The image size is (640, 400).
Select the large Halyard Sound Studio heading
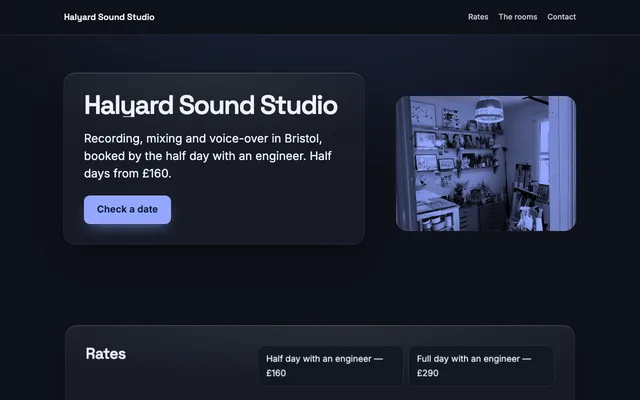coord(211,105)
